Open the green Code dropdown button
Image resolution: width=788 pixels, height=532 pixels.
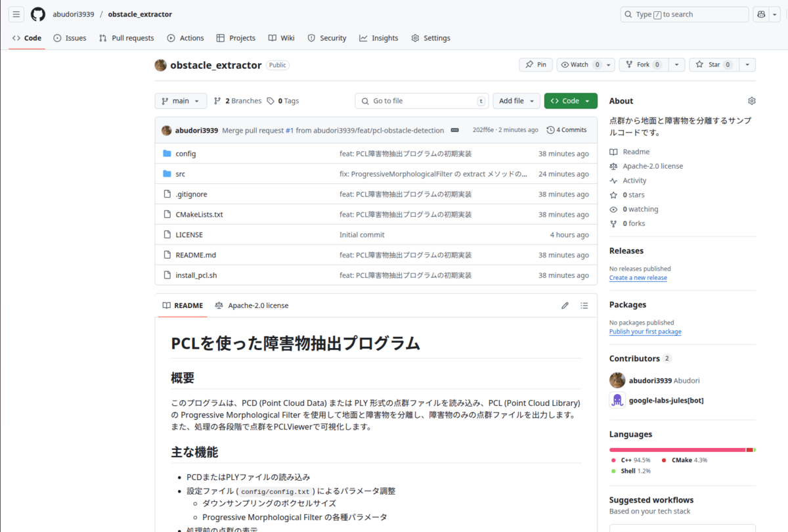(571, 101)
